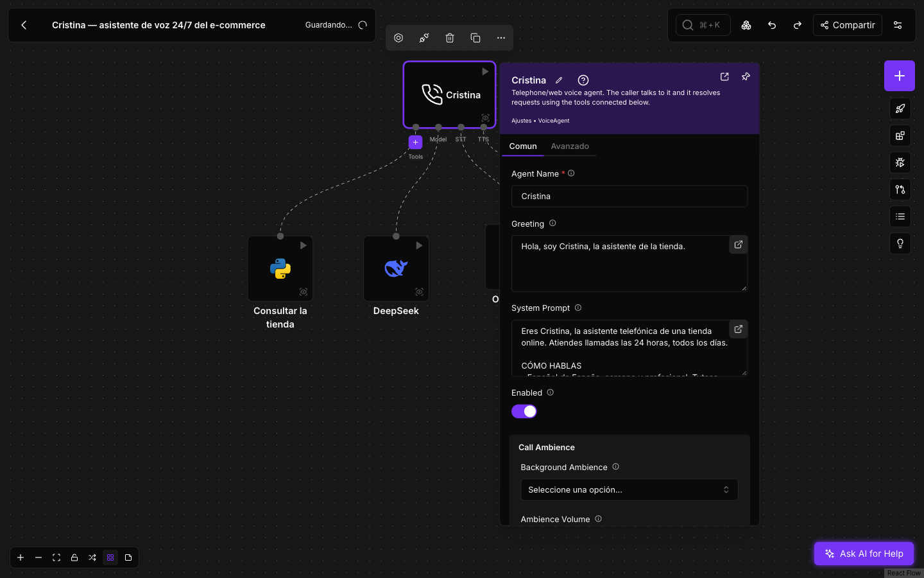Go back using the left chevron
This screenshot has width=924, height=578.
coord(24,25)
